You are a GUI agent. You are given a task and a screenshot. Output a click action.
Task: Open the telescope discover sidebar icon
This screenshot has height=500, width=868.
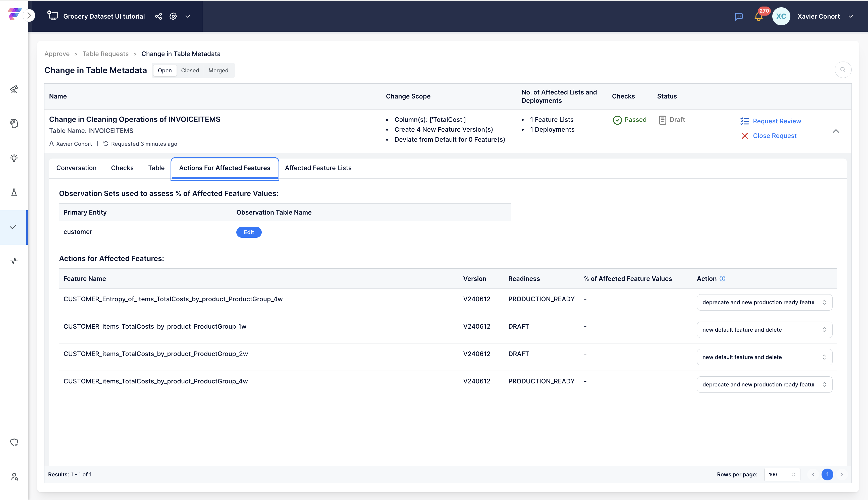(14, 89)
